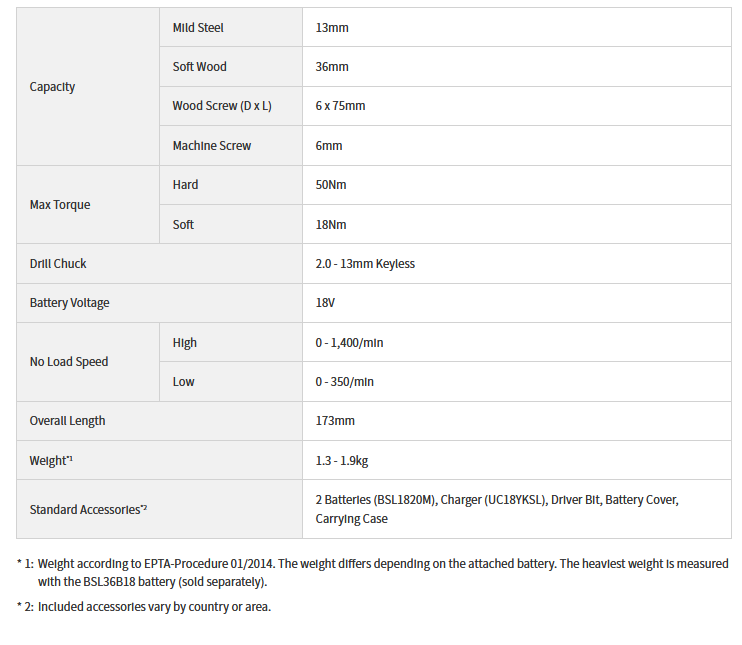Click the 36mm soft wood value
The height and width of the screenshot is (645, 742).
pos(332,67)
